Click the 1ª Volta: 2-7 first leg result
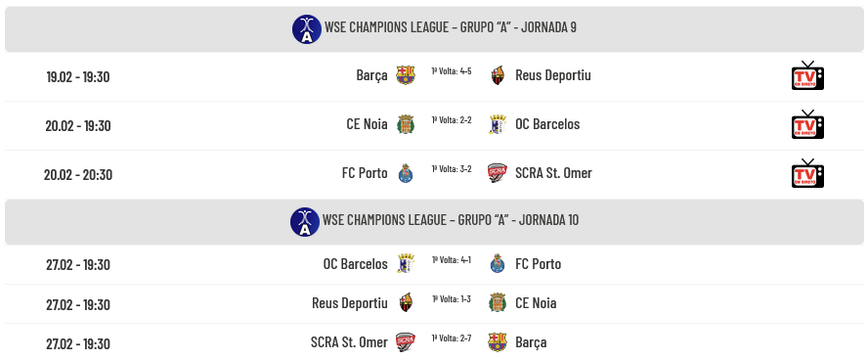Image resolution: width=868 pixels, height=360 pixels. (452, 337)
